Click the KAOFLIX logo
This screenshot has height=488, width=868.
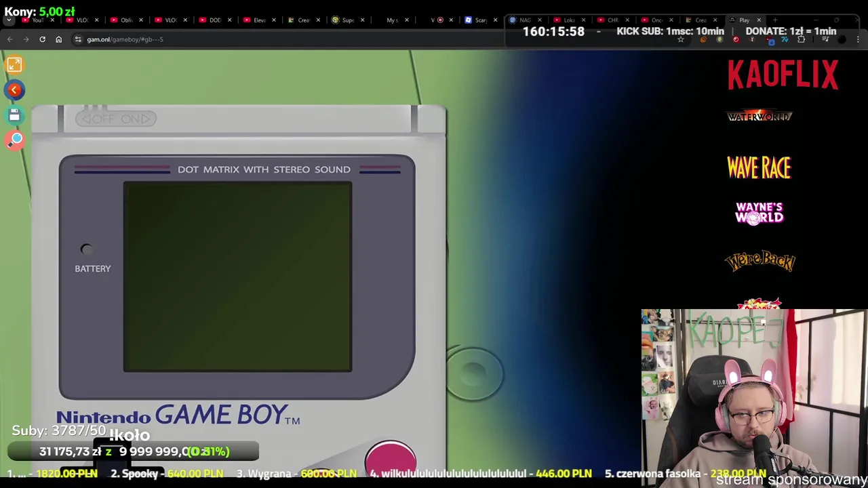783,75
